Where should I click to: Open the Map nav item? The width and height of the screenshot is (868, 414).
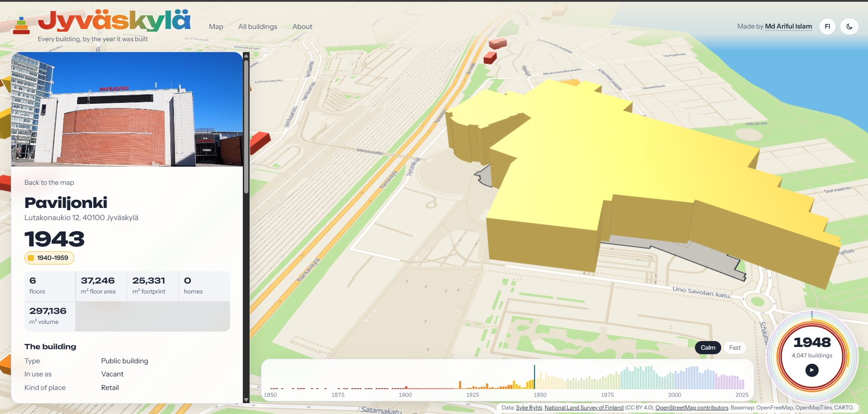click(x=216, y=27)
